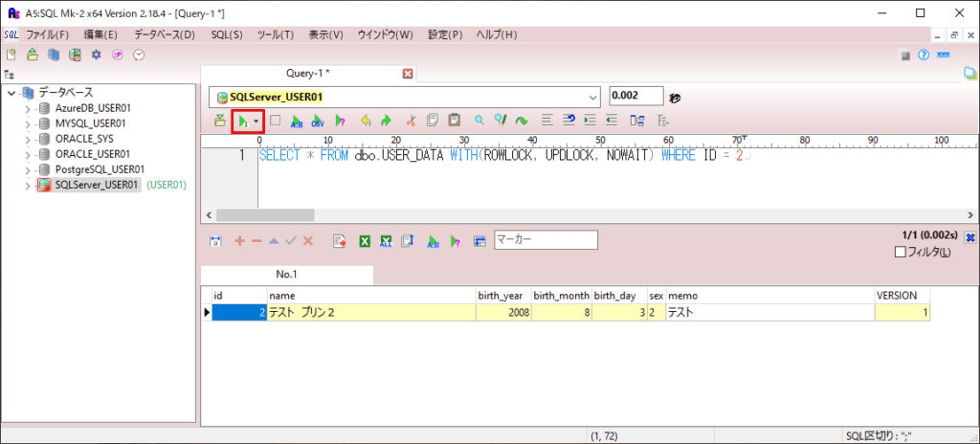
Task: Select the No.1 result tab
Action: (287, 275)
